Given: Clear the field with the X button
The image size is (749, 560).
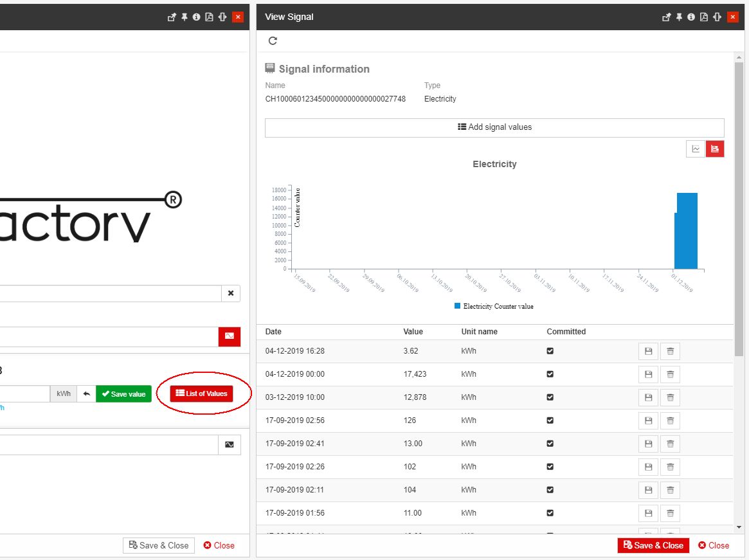Looking at the screenshot, I should (x=231, y=294).
